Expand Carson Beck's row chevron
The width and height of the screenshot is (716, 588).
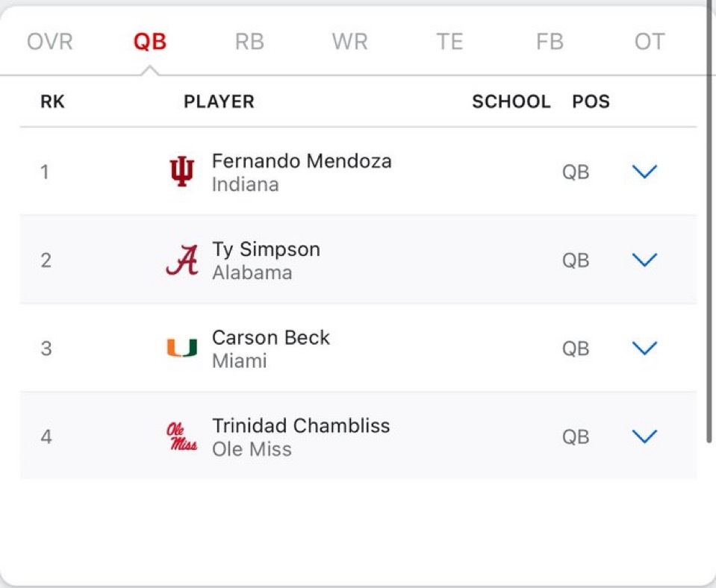click(x=644, y=348)
